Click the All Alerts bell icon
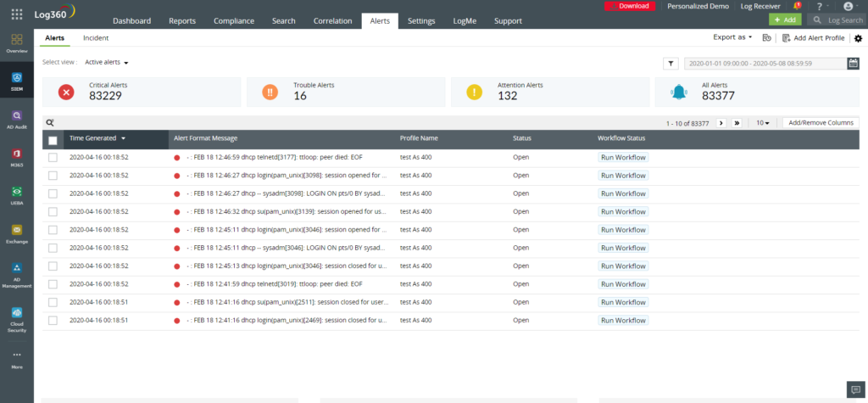Screen dimensions: 868x403 pyautogui.click(x=679, y=92)
